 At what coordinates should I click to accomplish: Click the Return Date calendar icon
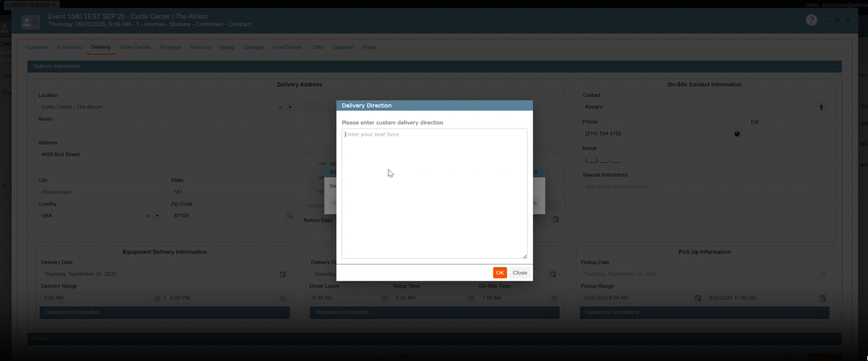point(556,220)
